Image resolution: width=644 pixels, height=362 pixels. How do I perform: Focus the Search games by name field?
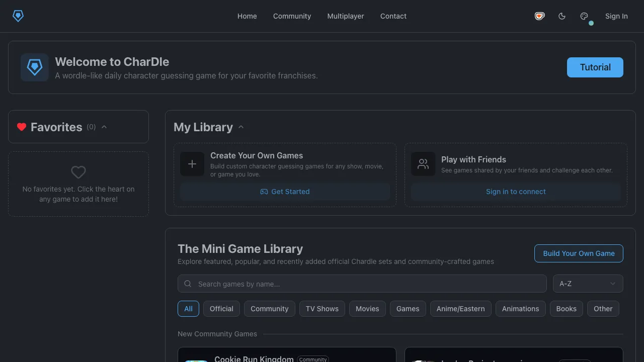(362, 284)
